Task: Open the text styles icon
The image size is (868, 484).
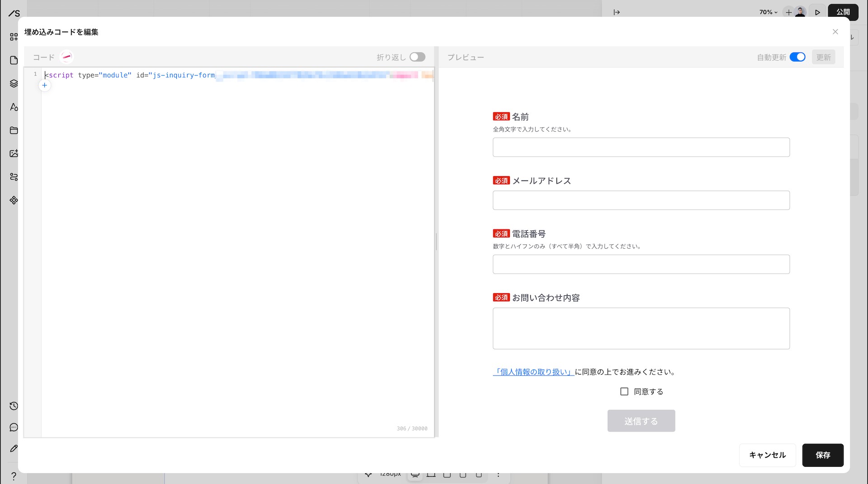Action: click(14, 107)
